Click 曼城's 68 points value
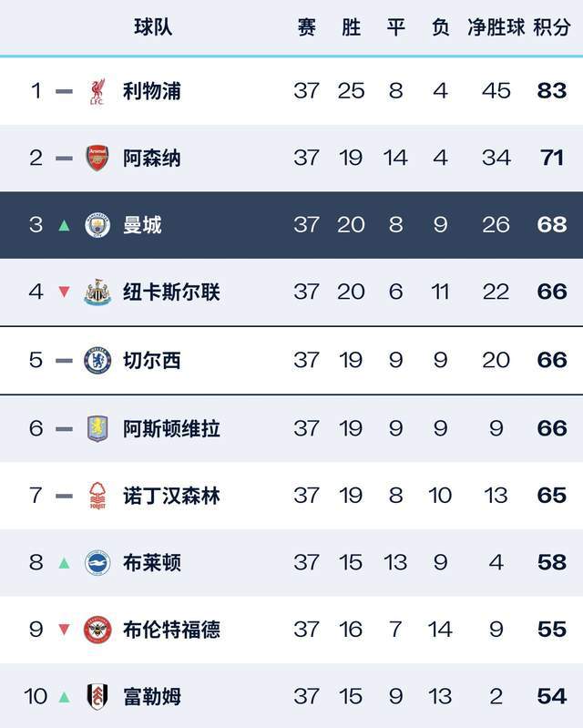Image resolution: width=583 pixels, height=728 pixels. (552, 225)
